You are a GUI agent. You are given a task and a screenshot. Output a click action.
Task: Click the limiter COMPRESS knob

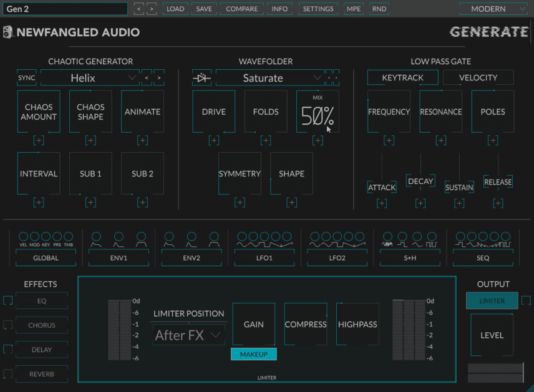click(x=306, y=324)
